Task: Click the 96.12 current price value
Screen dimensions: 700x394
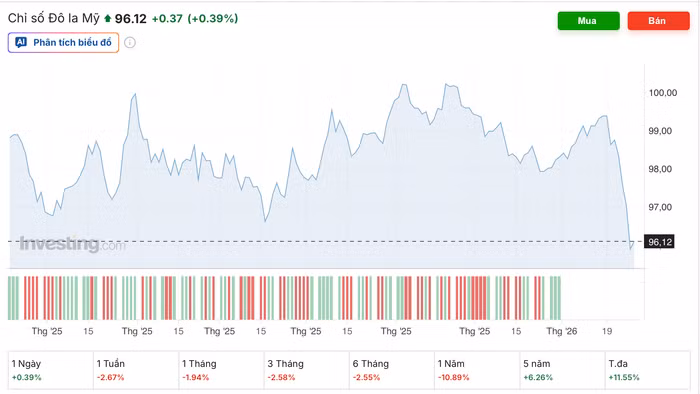Action: pyautogui.click(x=131, y=19)
